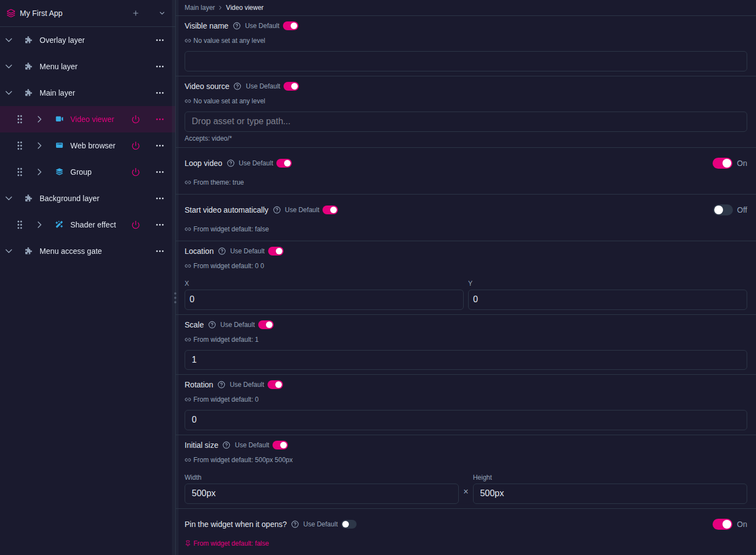The height and width of the screenshot is (555, 756).
Task: Open Background layer more options menu
Action: tap(160, 198)
